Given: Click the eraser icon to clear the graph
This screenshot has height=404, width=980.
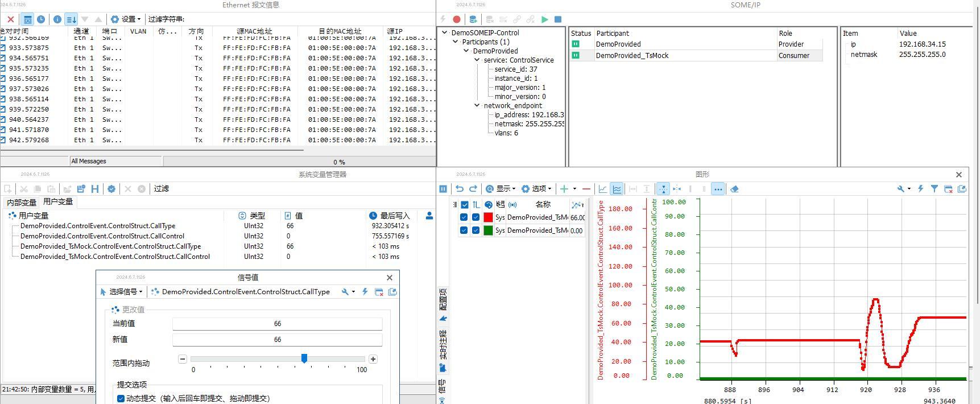Looking at the screenshot, I should point(734,189).
